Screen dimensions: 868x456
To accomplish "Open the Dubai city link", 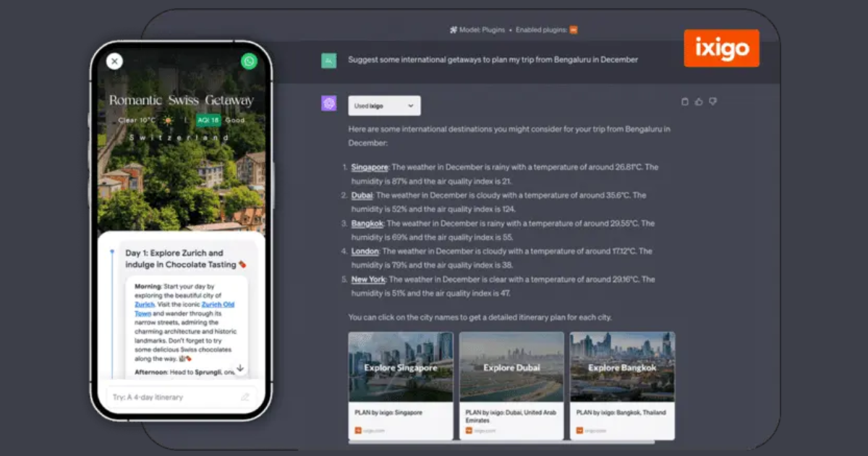I will coord(362,195).
